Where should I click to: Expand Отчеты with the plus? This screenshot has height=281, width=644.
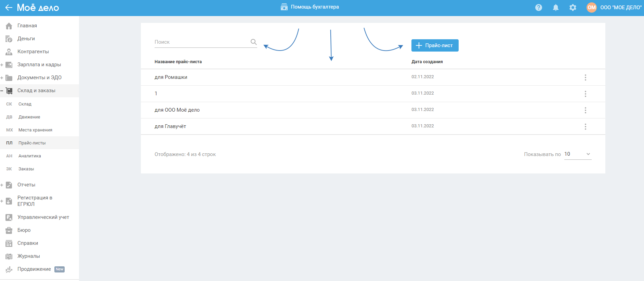coord(2,185)
